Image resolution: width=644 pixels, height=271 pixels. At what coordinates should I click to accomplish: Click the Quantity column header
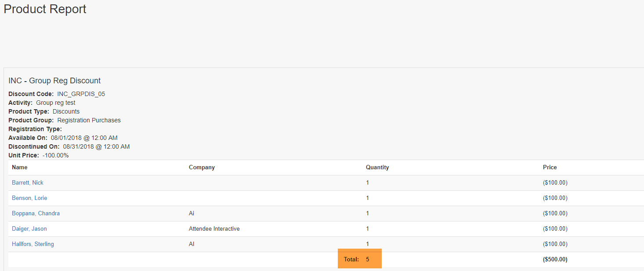(377, 167)
